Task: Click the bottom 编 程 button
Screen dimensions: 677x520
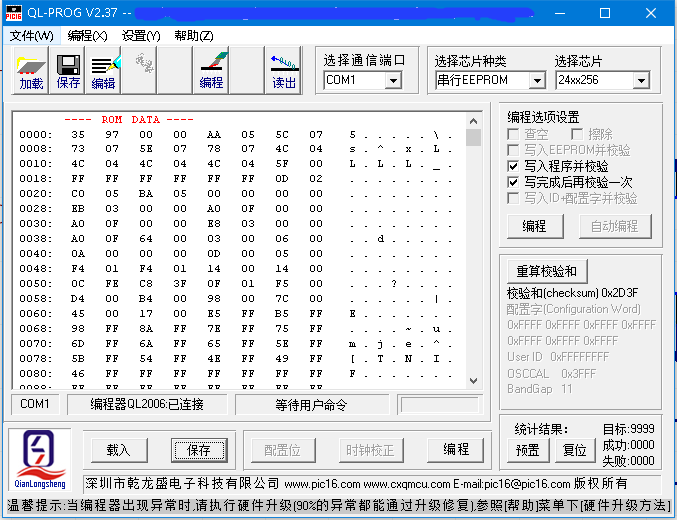Action: [456, 449]
